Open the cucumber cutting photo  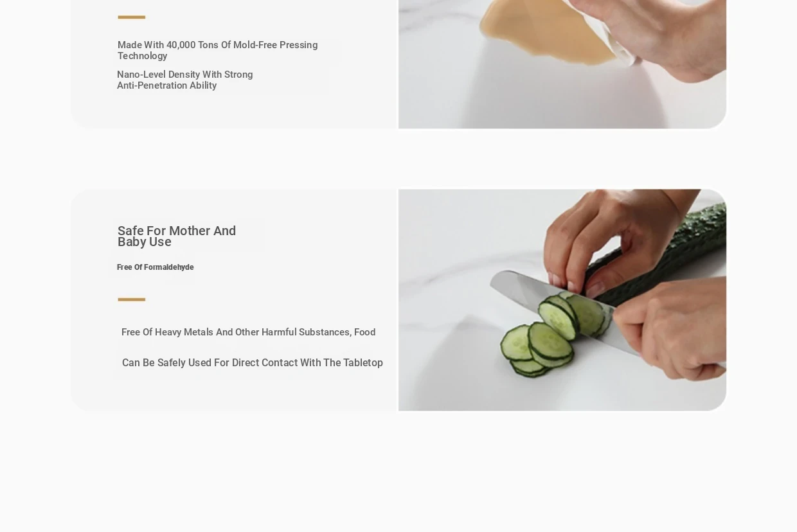point(562,300)
